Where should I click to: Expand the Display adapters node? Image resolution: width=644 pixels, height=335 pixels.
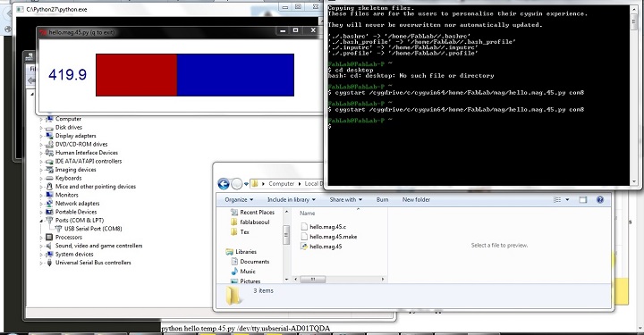coord(41,136)
